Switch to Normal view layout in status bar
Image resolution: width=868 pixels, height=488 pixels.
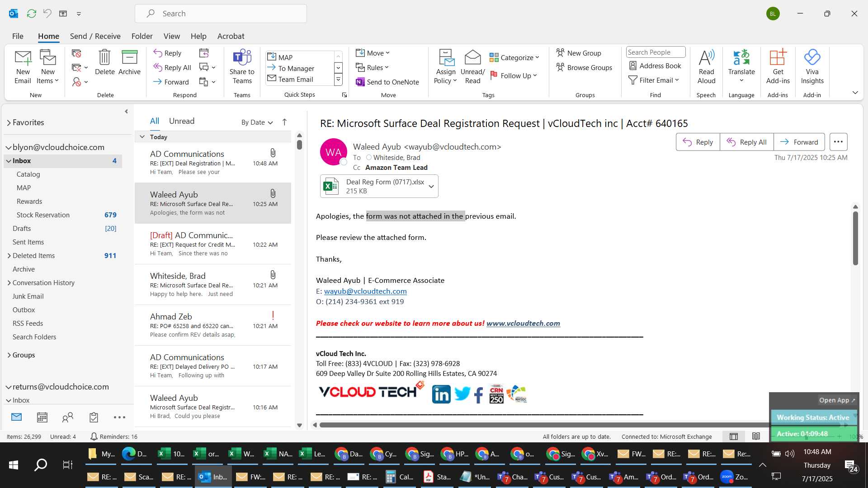pyautogui.click(x=734, y=436)
